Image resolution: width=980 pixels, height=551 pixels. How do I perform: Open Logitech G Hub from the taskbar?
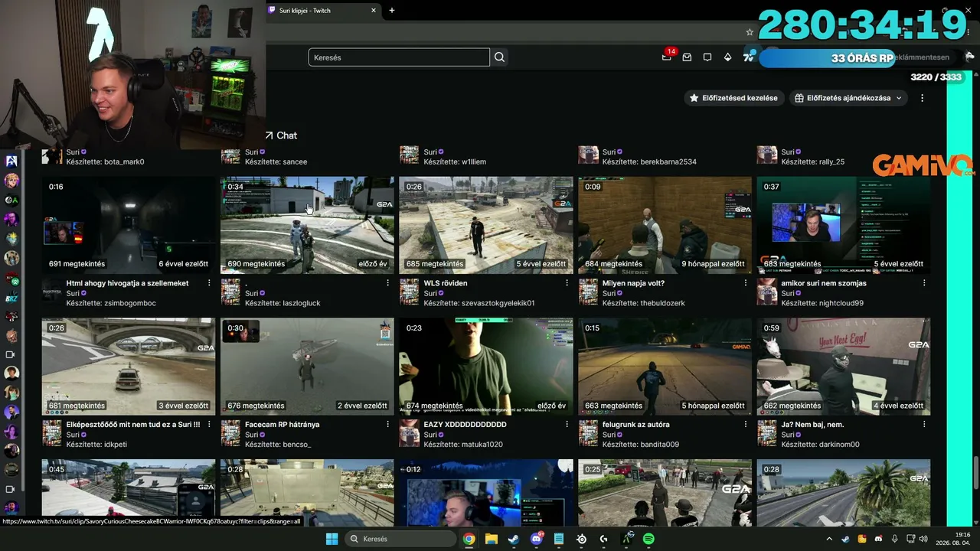[x=603, y=539]
